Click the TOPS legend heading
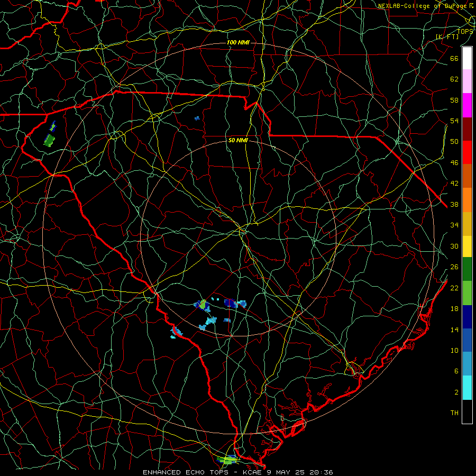476x476 pixels. pyautogui.click(x=465, y=31)
